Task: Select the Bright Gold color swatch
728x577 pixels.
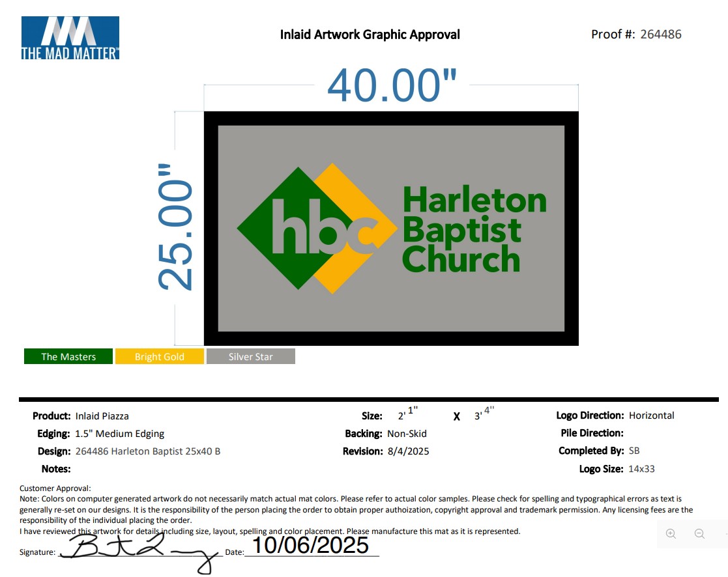Action: pos(160,357)
